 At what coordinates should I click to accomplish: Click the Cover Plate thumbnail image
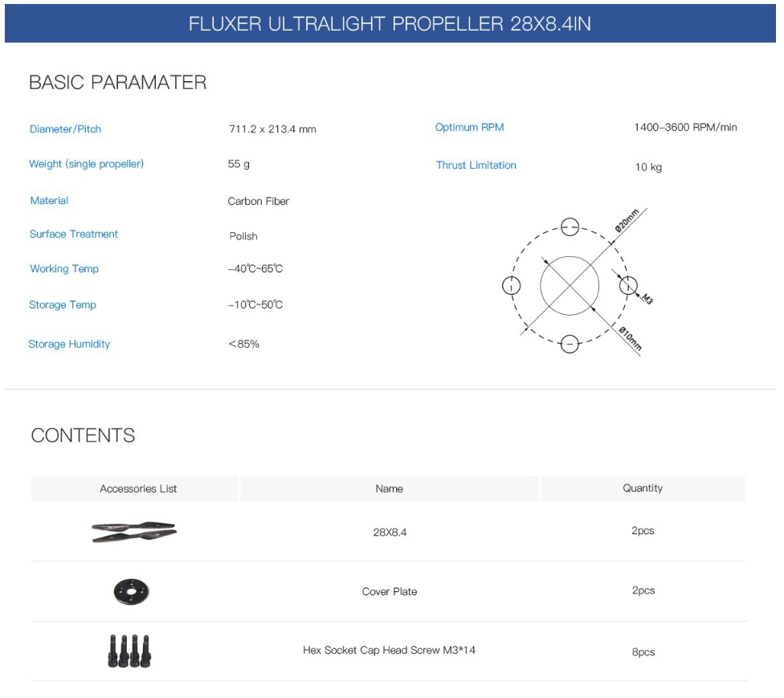click(x=132, y=591)
